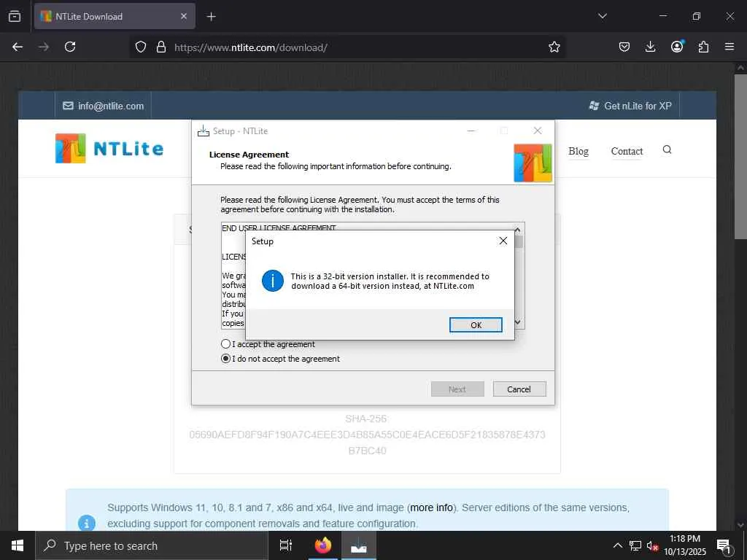The width and height of the screenshot is (747, 560).
Task: Click the browser forward arrow
Action: 44,47
